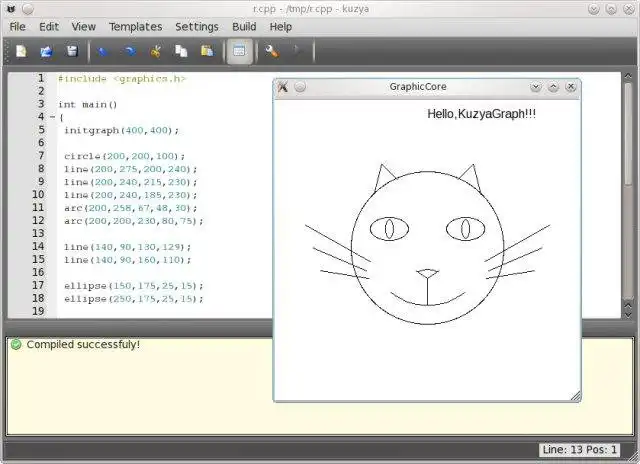Click the Open file toolbar icon
Image resolution: width=640 pixels, height=464 pixels.
pos(47,51)
